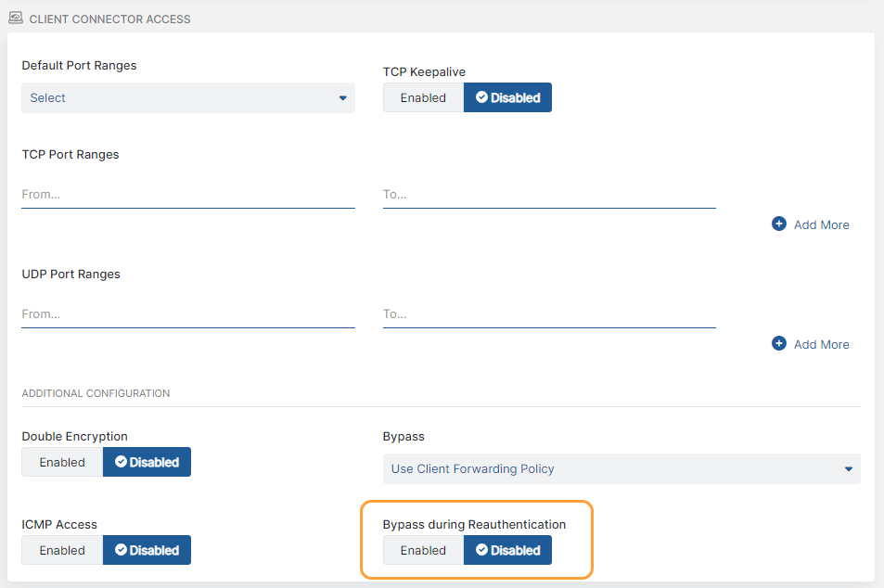Viewport: 884px width, 588px height.
Task: Focus the UDP Port Ranges To field
Action: click(x=548, y=314)
